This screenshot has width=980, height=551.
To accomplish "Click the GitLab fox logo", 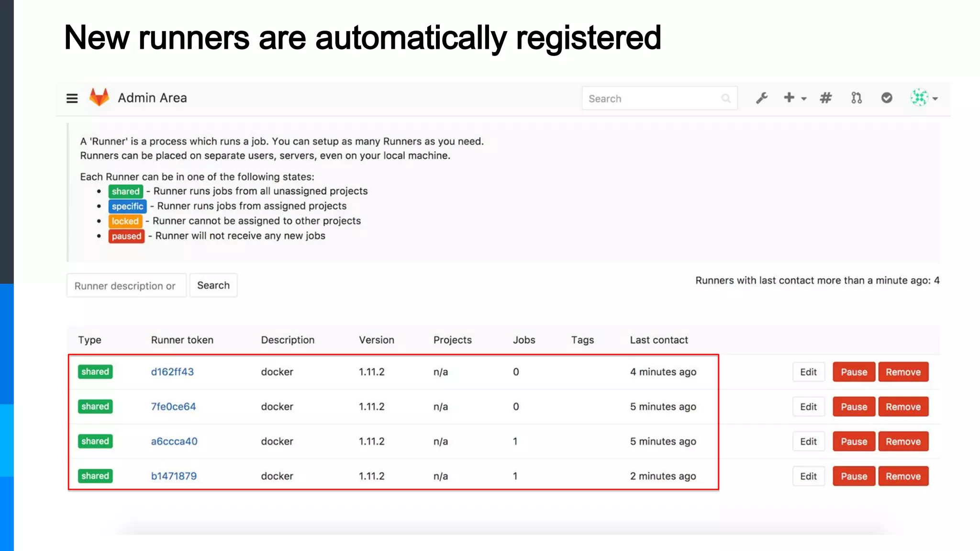I will 100,98.
